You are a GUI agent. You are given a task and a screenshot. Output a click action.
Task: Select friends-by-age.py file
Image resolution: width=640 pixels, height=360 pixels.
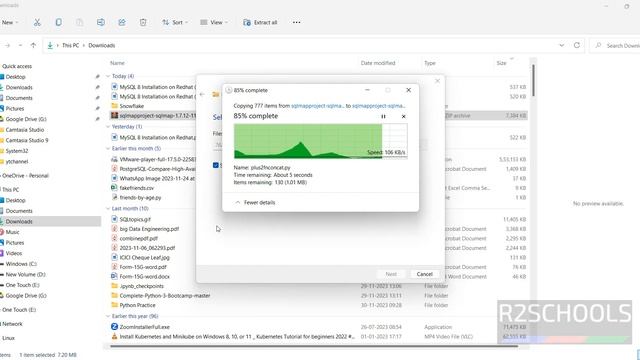click(136, 197)
